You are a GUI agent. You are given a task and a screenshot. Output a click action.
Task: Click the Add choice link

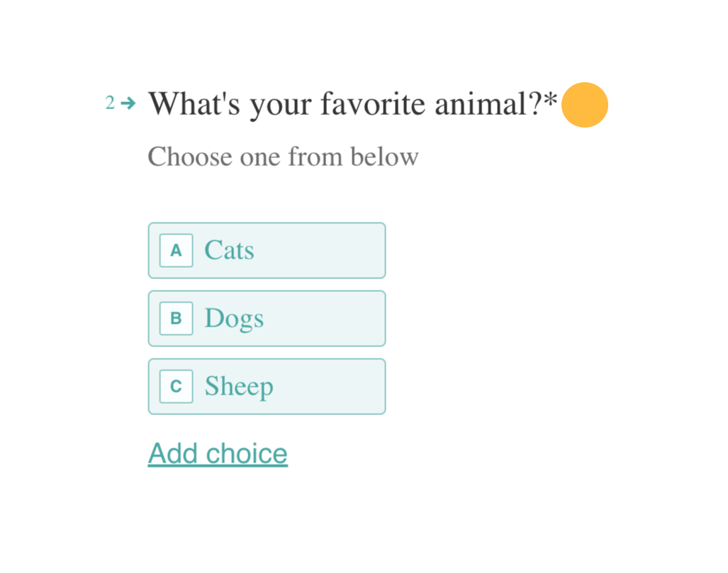point(218,453)
